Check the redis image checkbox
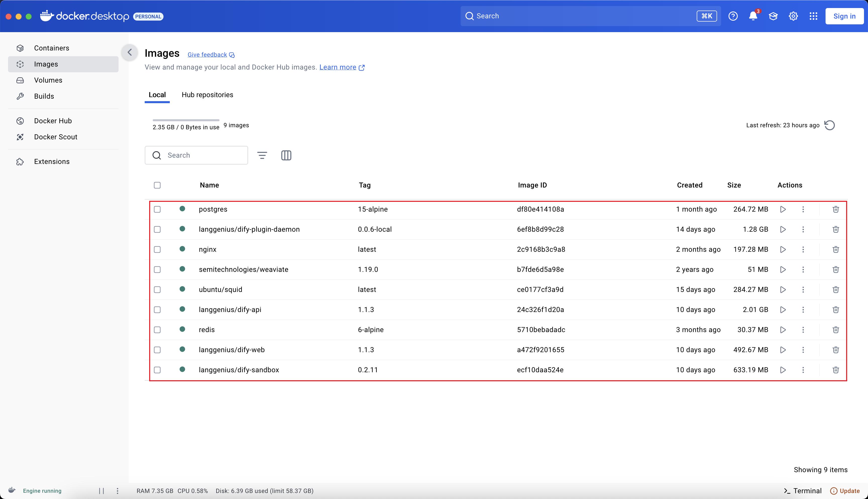The image size is (868, 499). tap(157, 330)
